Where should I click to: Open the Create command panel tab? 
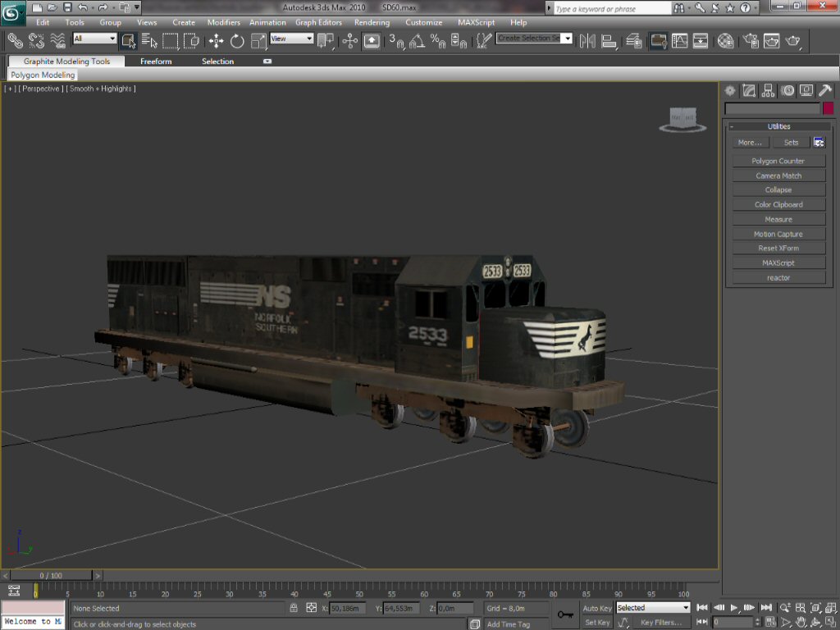coord(729,90)
